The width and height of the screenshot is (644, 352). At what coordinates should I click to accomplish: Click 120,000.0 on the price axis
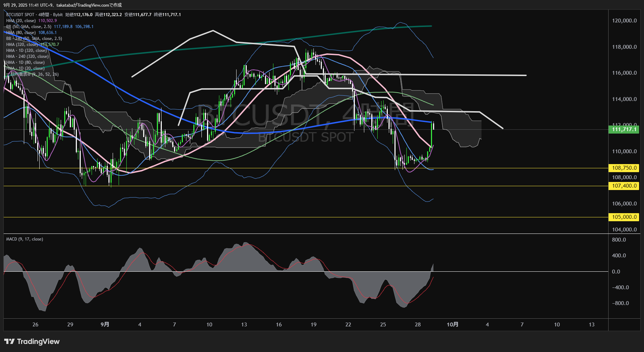(x=624, y=21)
